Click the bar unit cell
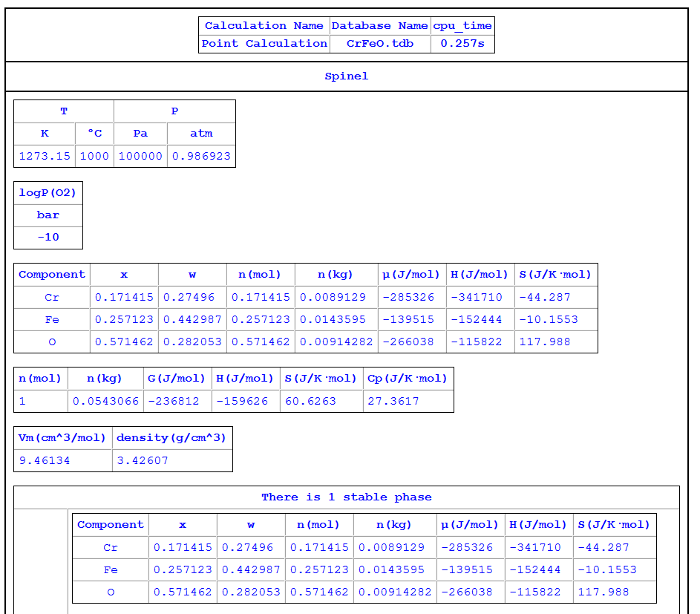Screen dimensions: 700x614 tap(48, 215)
